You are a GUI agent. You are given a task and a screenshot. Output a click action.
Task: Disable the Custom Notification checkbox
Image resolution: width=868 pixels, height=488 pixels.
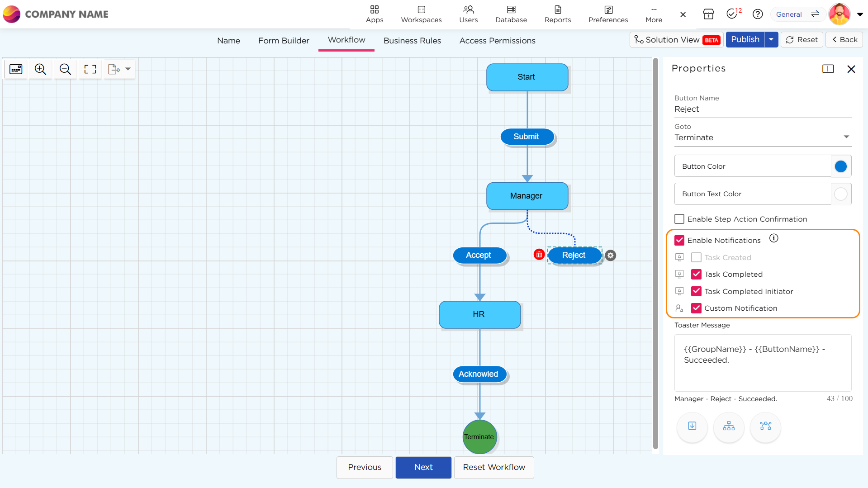point(696,308)
